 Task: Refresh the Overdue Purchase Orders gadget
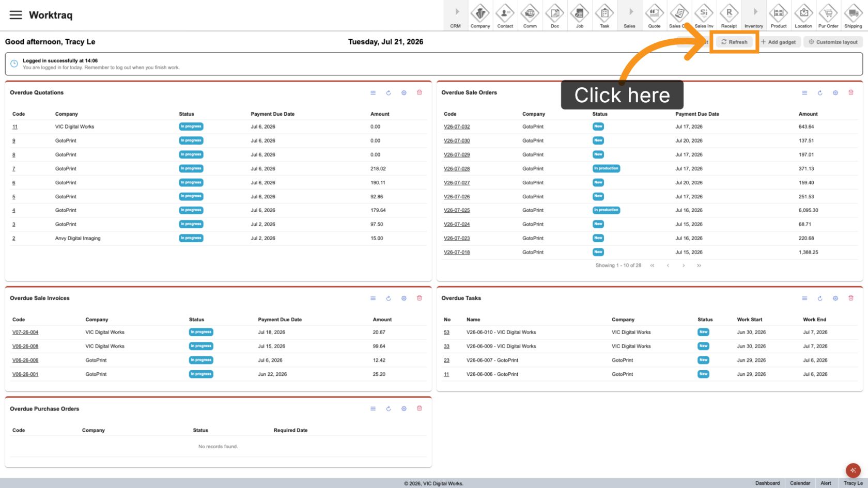coord(389,409)
